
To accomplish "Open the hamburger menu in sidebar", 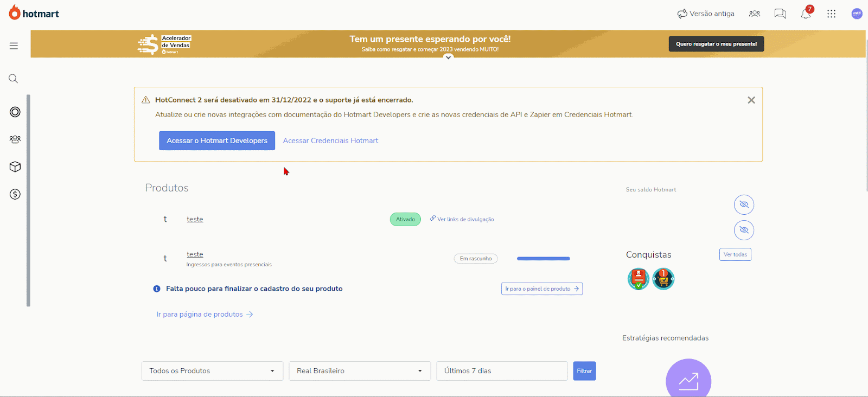I will point(14,46).
